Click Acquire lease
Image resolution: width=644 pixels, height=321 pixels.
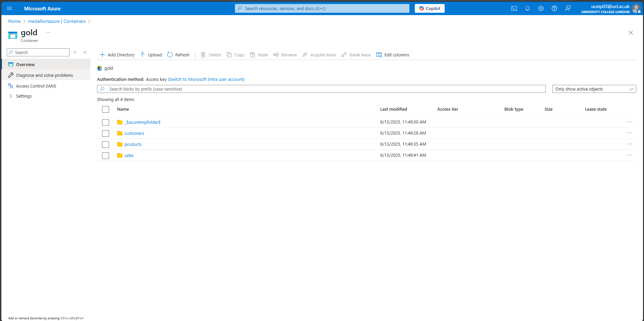pyautogui.click(x=319, y=55)
